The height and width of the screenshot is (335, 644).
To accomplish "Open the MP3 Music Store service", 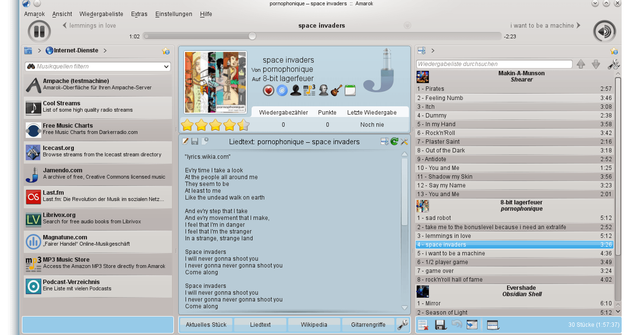I will pyautogui.click(x=98, y=263).
